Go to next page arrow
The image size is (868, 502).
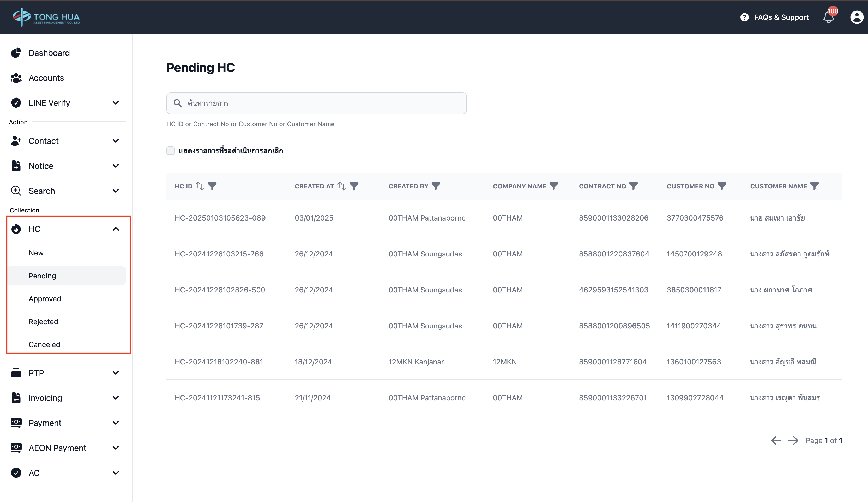793,440
